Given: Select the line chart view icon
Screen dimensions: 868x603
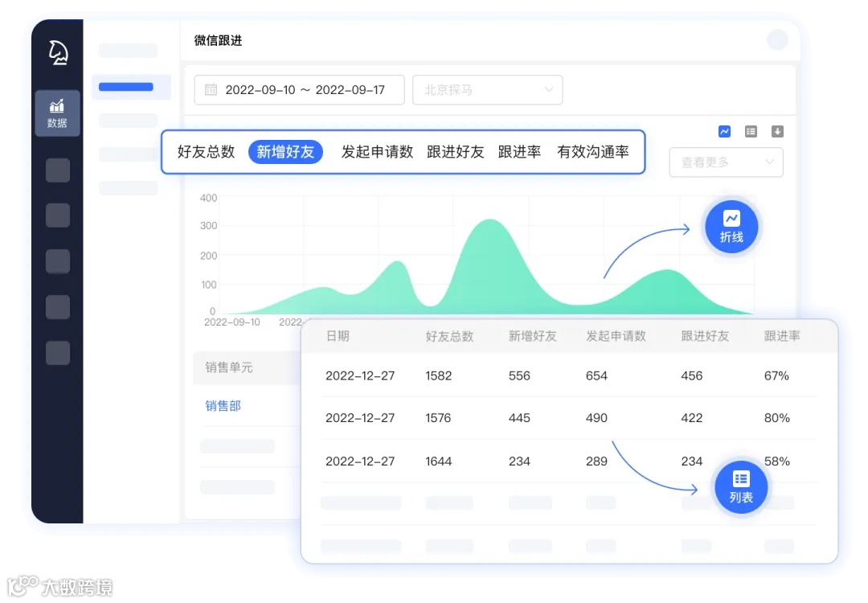Looking at the screenshot, I should [726, 131].
